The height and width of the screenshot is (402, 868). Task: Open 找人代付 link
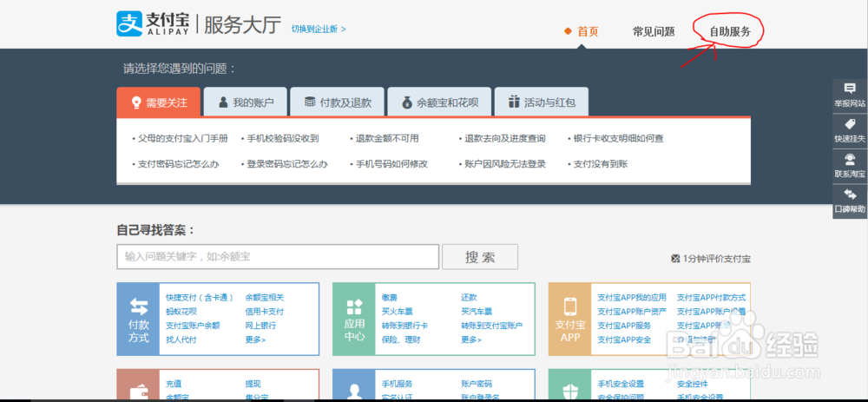click(181, 339)
